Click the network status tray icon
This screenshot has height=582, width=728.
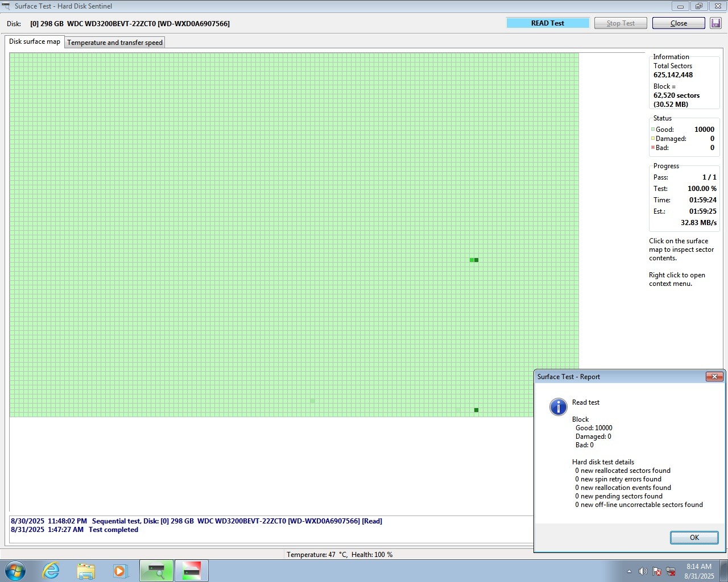tap(671, 571)
